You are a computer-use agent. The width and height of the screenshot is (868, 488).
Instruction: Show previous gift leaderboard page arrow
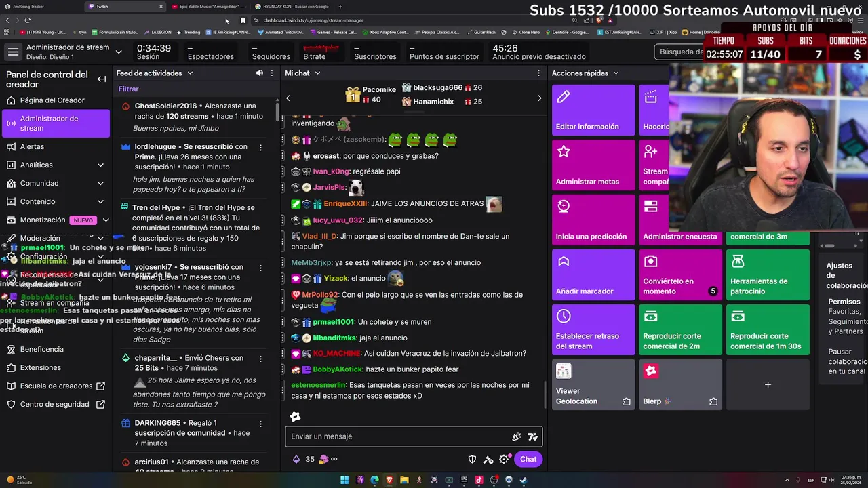coord(288,98)
